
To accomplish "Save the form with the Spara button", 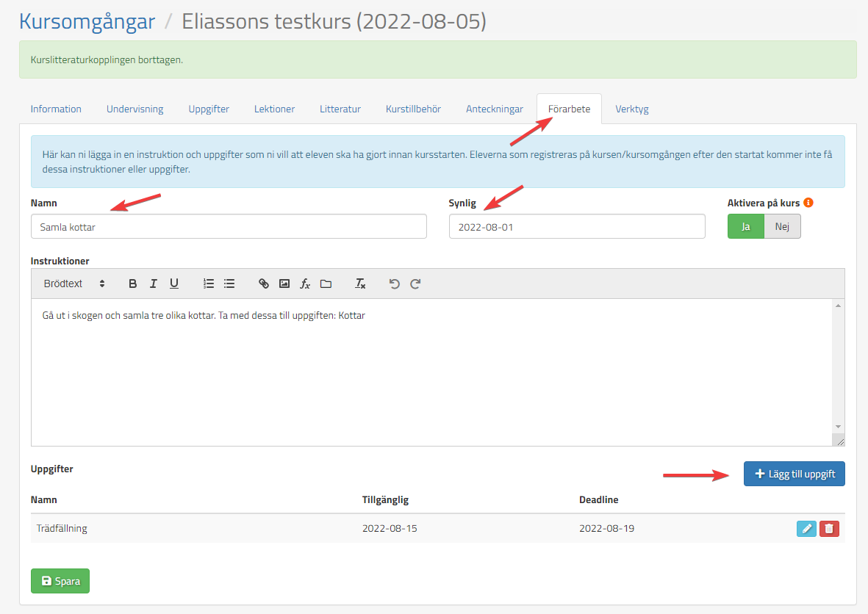I will pyautogui.click(x=60, y=581).
